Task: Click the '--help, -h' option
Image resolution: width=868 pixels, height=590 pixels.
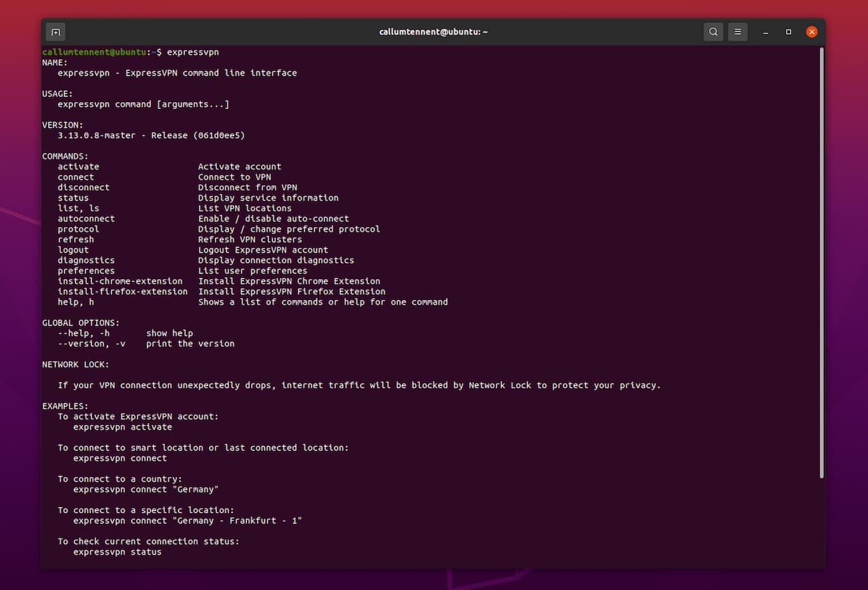Action: point(83,333)
